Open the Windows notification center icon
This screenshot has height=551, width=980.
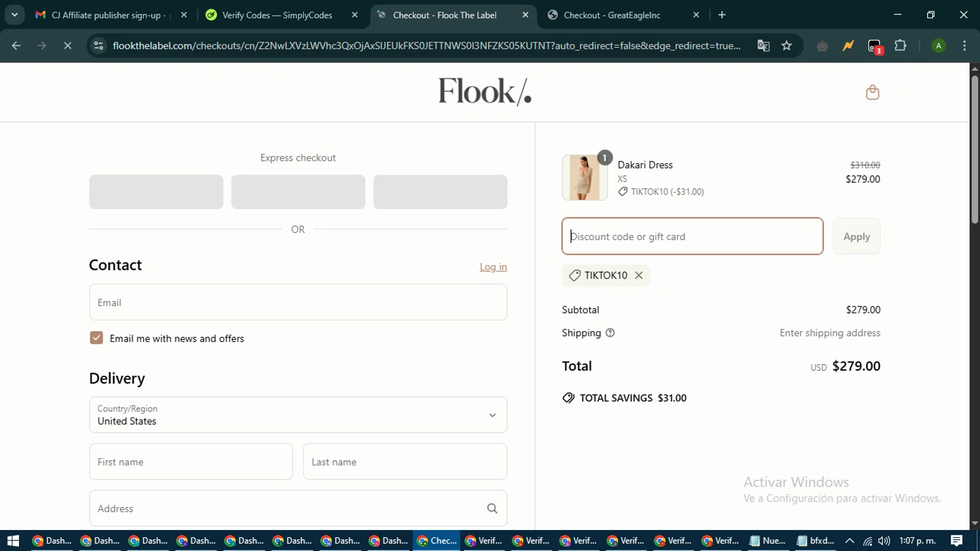(956, 541)
